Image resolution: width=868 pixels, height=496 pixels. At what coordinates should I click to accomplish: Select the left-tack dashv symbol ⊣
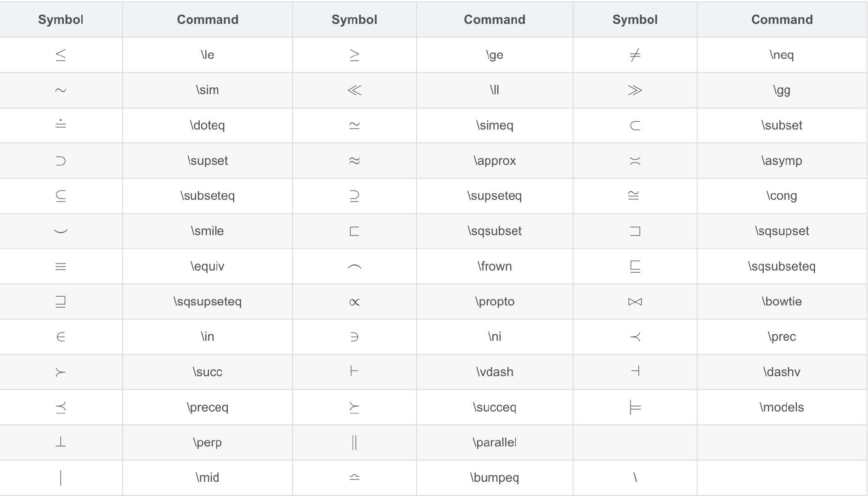pyautogui.click(x=635, y=371)
